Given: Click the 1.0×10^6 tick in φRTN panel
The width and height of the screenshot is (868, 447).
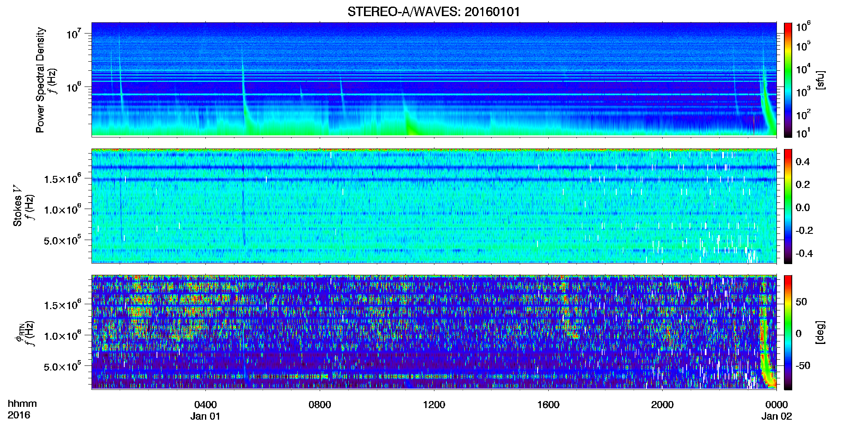Looking at the screenshot, I should click(63, 336).
